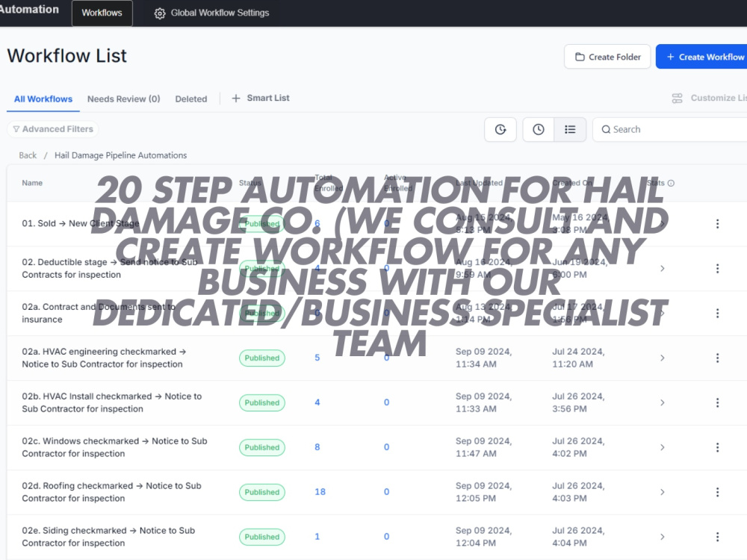Open workflow 02d. Roofing checkmarked
This screenshot has width=747, height=560.
tap(111, 492)
